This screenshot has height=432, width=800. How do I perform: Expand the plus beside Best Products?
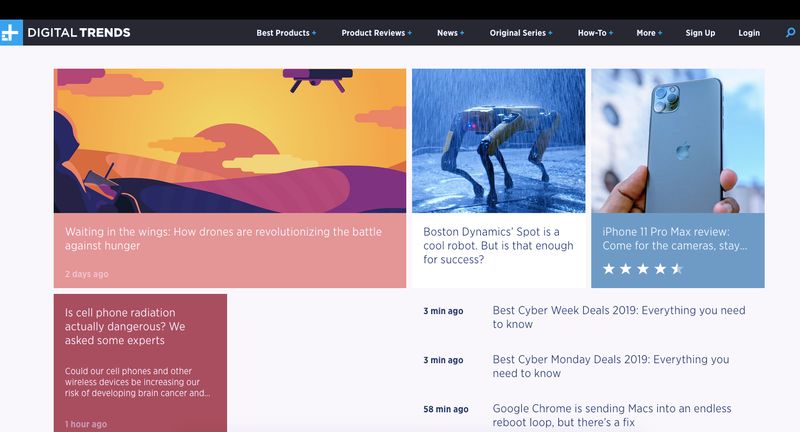pyautogui.click(x=314, y=33)
